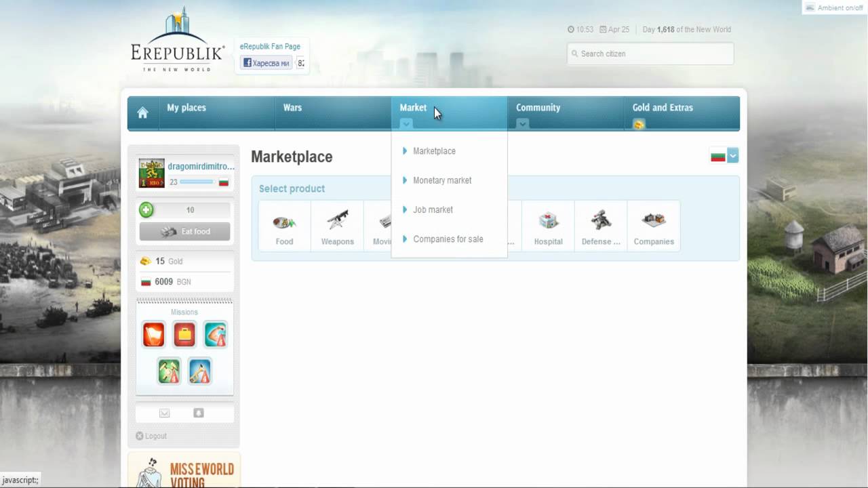
Task: Click the Day 1,618 of the New World text
Action: click(x=686, y=29)
